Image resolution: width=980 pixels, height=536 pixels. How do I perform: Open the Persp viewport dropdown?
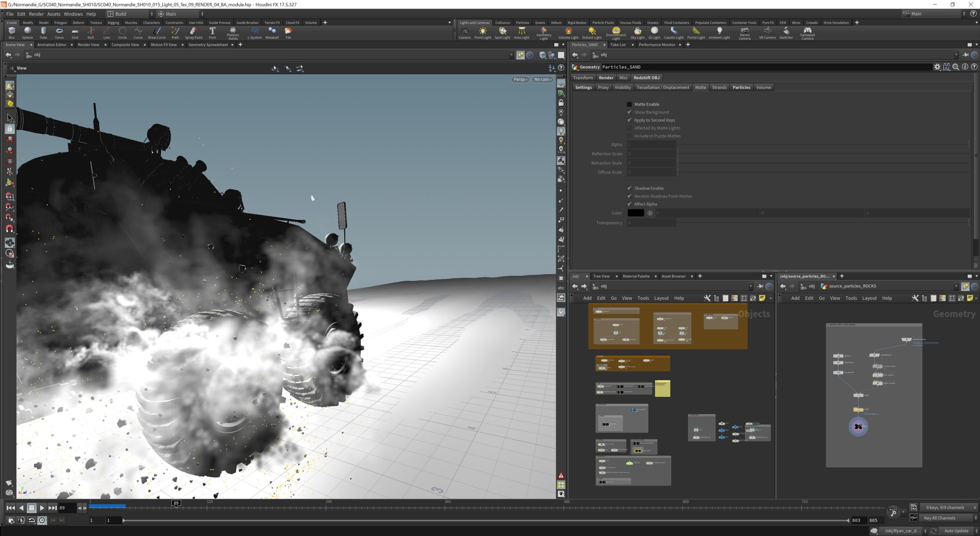tap(520, 79)
